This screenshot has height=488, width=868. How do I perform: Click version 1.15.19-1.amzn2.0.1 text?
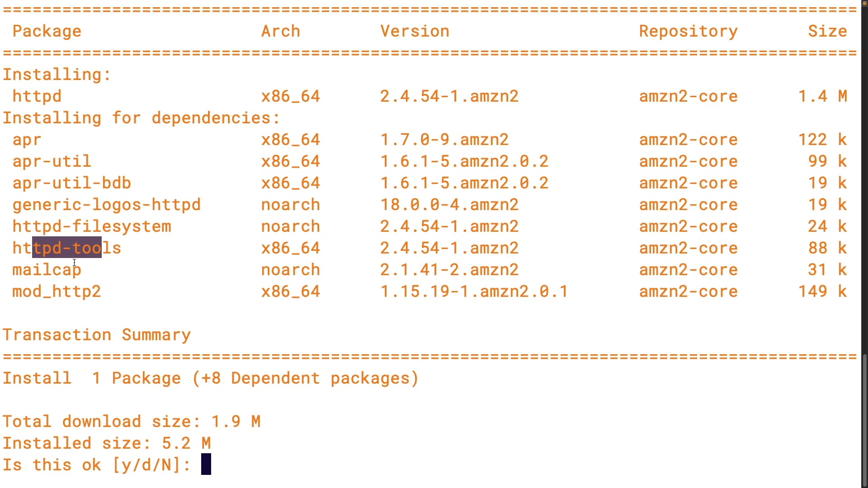pos(474,291)
